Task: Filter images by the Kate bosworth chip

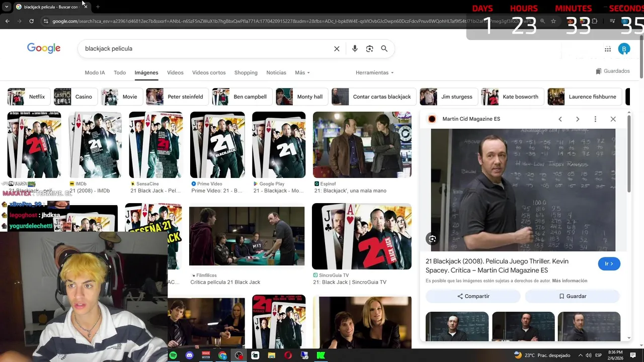Action: (512, 97)
